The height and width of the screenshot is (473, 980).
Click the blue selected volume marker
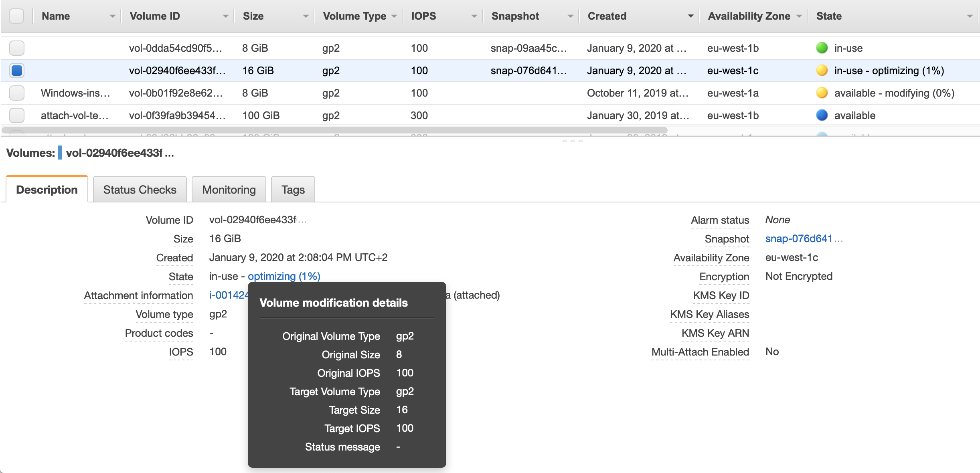coord(60,153)
